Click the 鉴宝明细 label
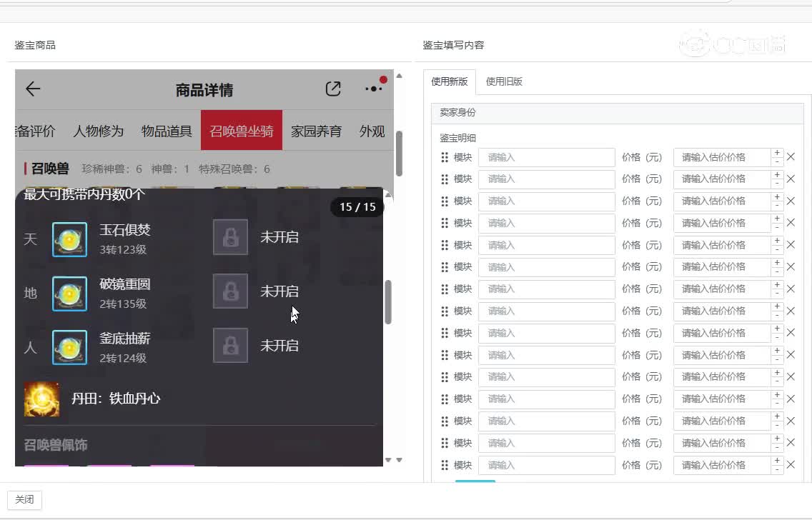Viewport: 812px width, 520px height. pyautogui.click(x=457, y=138)
